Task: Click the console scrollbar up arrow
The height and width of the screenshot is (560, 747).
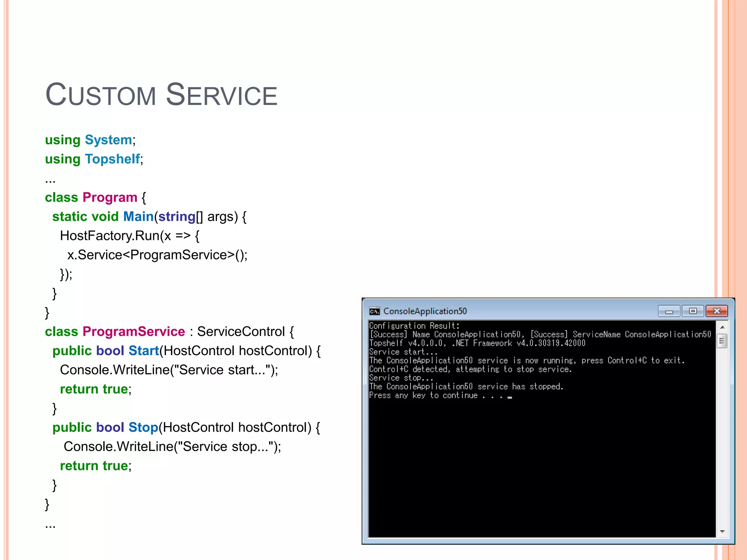Action: 722,327
